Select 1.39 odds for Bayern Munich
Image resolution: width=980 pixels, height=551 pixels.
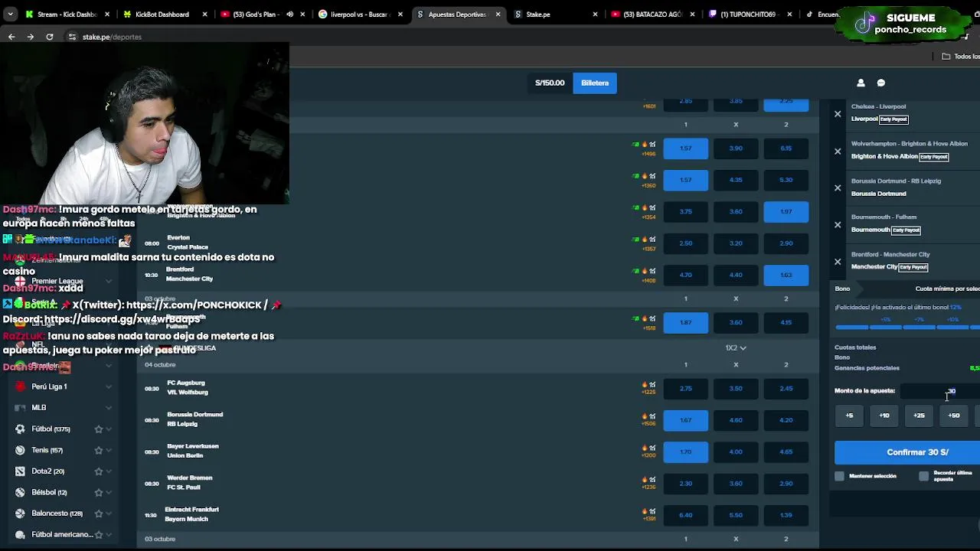[786, 515]
